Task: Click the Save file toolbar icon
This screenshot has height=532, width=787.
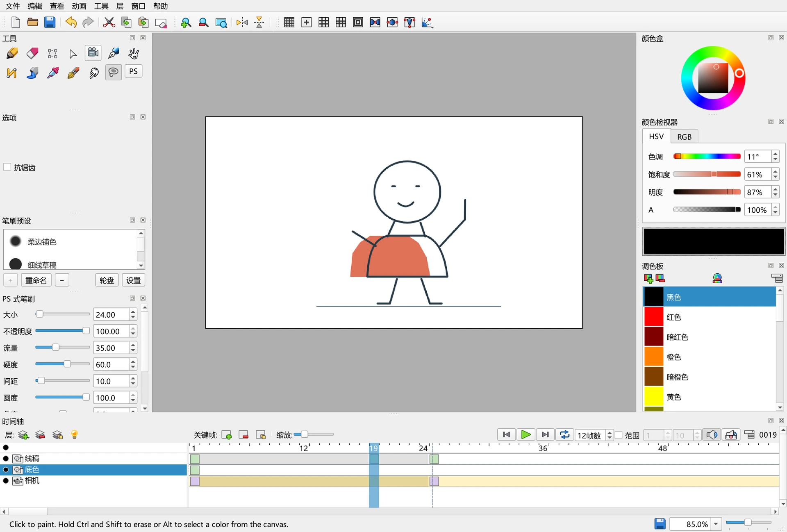Action: coord(50,22)
